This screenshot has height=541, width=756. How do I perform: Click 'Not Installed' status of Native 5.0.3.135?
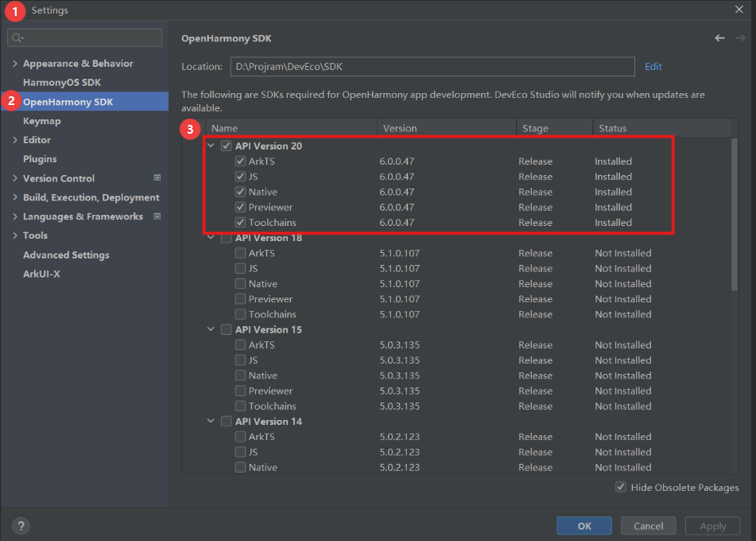click(x=623, y=376)
